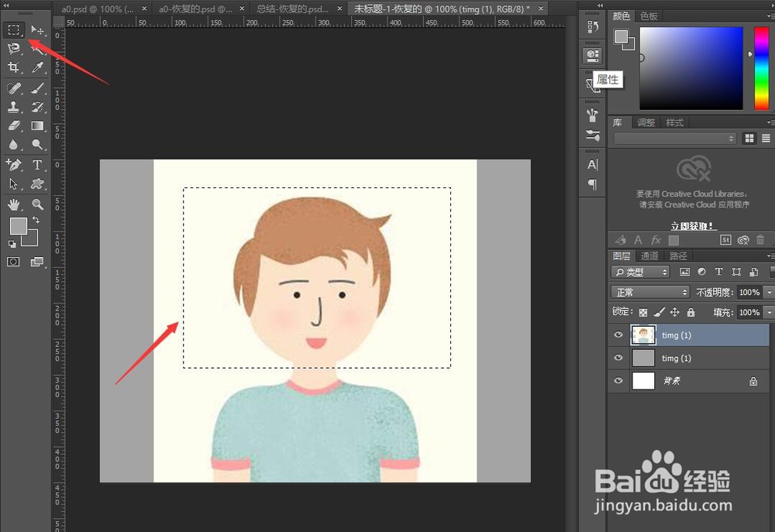The height and width of the screenshot is (532, 775).
Task: Select the Spot Healing Brush tool
Action: [13, 88]
